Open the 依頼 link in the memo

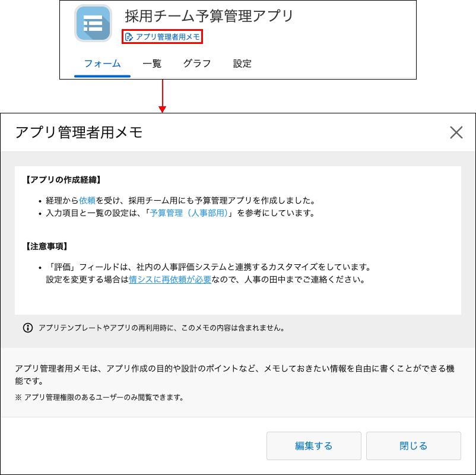pyautogui.click(x=87, y=201)
